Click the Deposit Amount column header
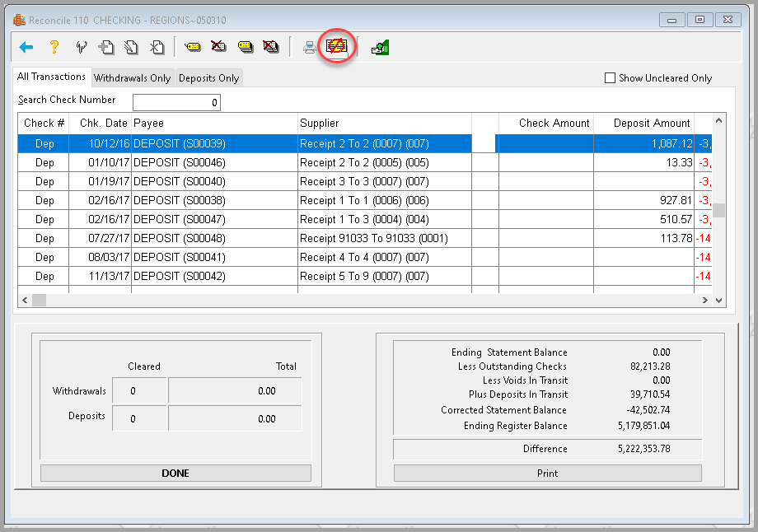This screenshot has width=758, height=532. point(643,124)
